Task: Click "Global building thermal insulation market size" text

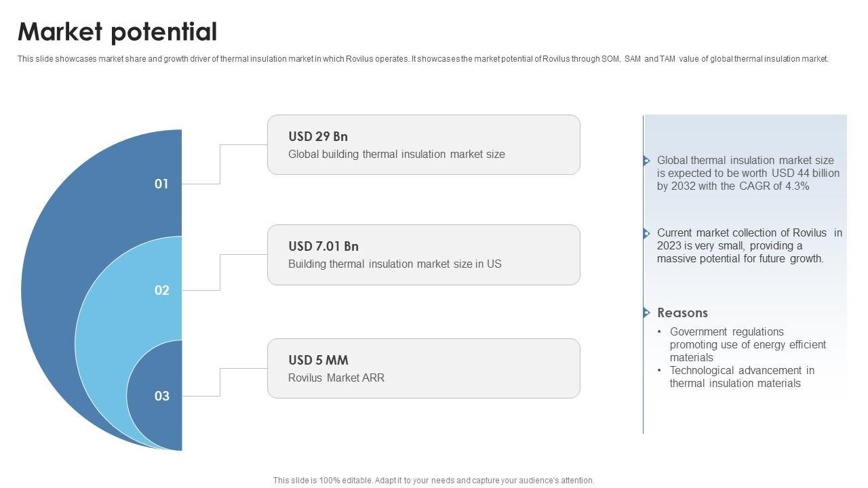Action: tap(397, 155)
